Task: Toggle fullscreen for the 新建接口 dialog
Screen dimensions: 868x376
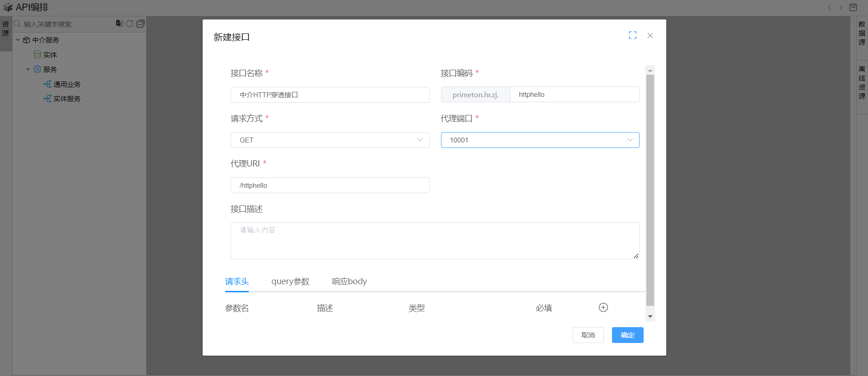Action: [x=632, y=35]
